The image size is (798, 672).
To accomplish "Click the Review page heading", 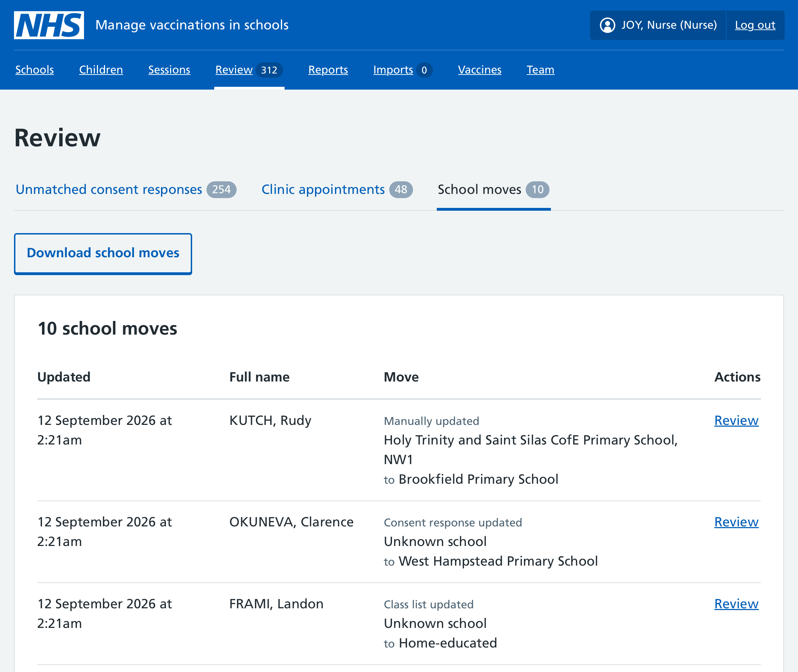I will (57, 138).
